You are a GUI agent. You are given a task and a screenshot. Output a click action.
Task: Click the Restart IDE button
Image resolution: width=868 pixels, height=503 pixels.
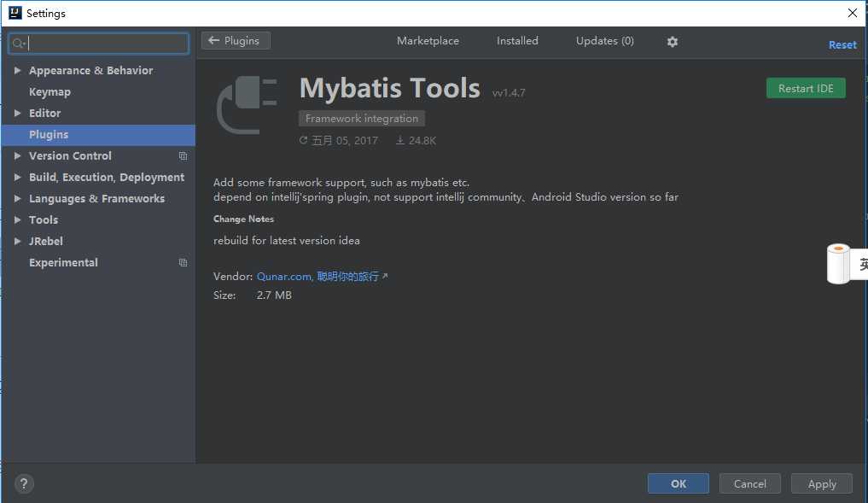coord(806,88)
